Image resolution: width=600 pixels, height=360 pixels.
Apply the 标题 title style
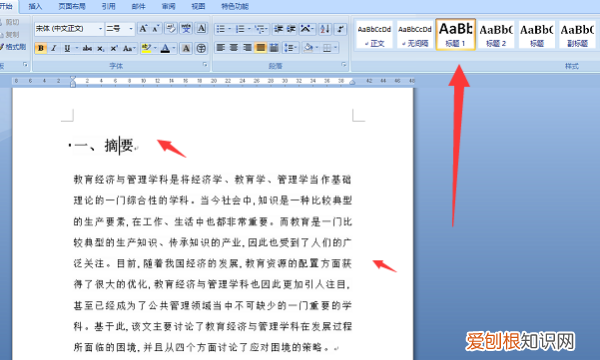coord(536,35)
